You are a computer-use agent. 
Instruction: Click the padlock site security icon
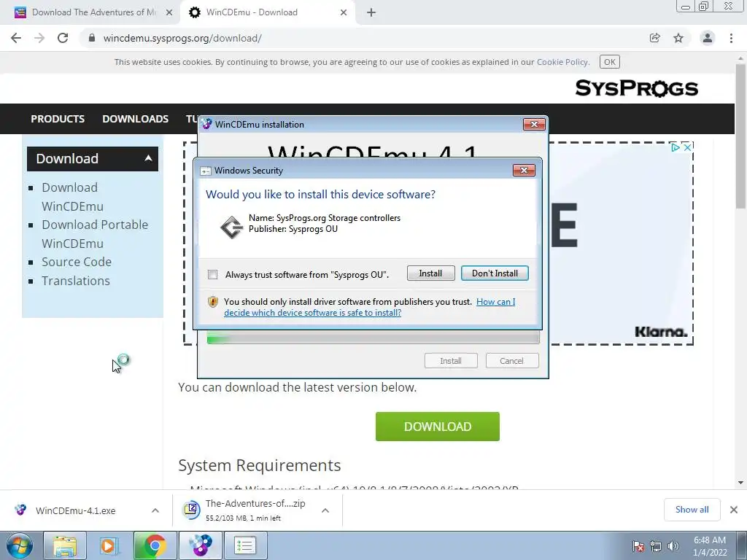(x=92, y=38)
